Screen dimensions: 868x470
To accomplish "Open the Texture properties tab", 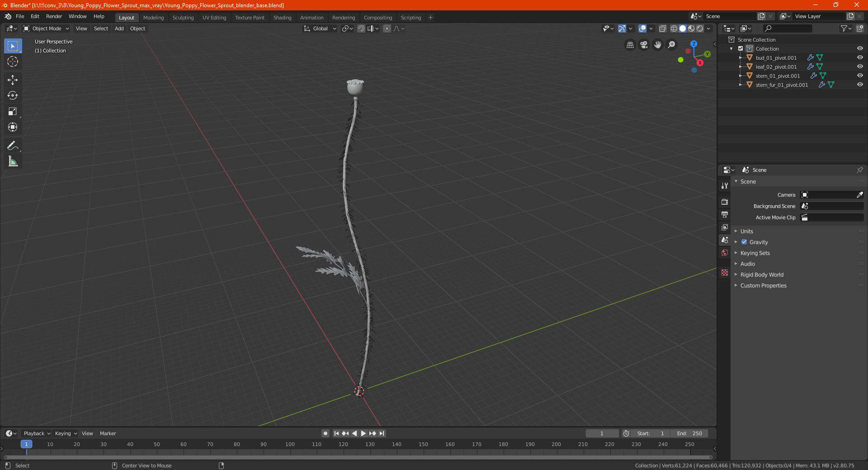I will (725, 273).
